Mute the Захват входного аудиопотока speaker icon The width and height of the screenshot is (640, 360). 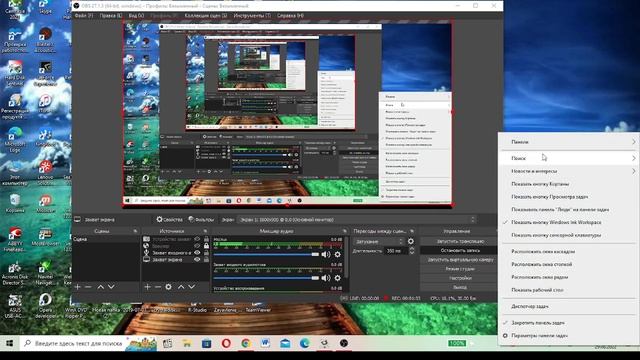326,278
